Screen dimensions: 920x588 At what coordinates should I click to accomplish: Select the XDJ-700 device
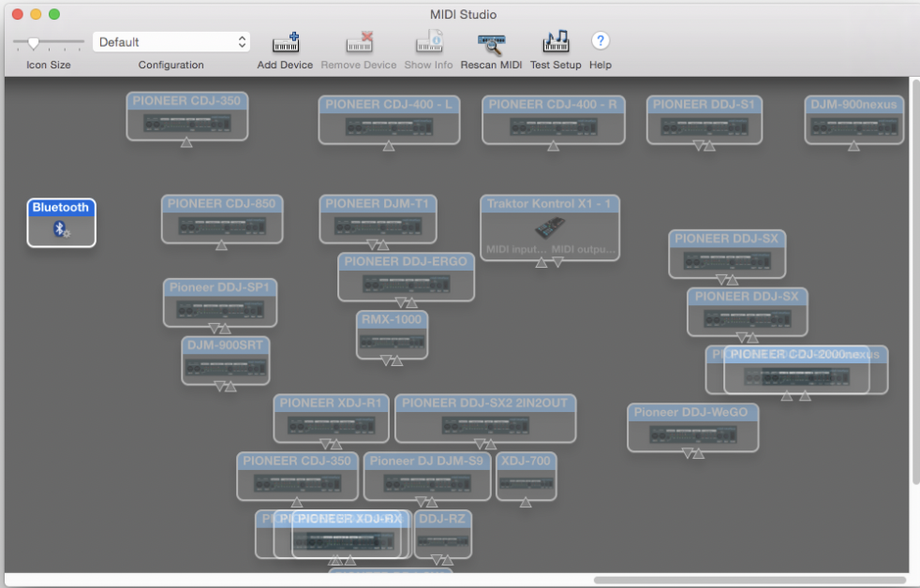pos(527,476)
